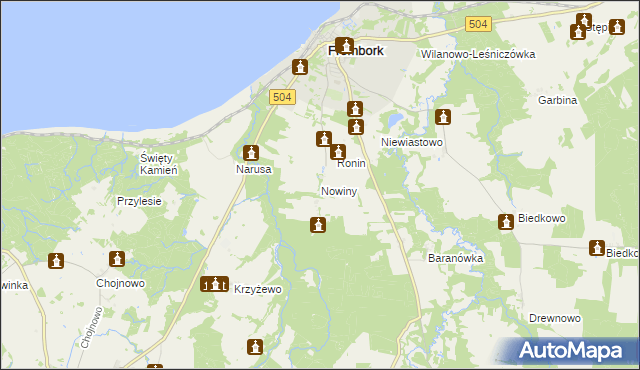Click the Baranówka label
The width and height of the screenshot is (640, 370).
click(456, 258)
